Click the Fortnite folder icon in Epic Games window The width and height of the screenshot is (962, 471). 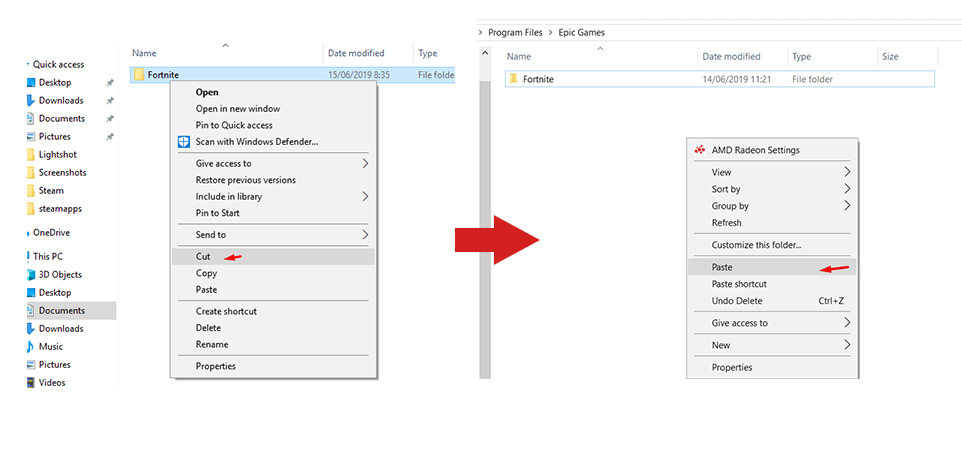pos(514,78)
